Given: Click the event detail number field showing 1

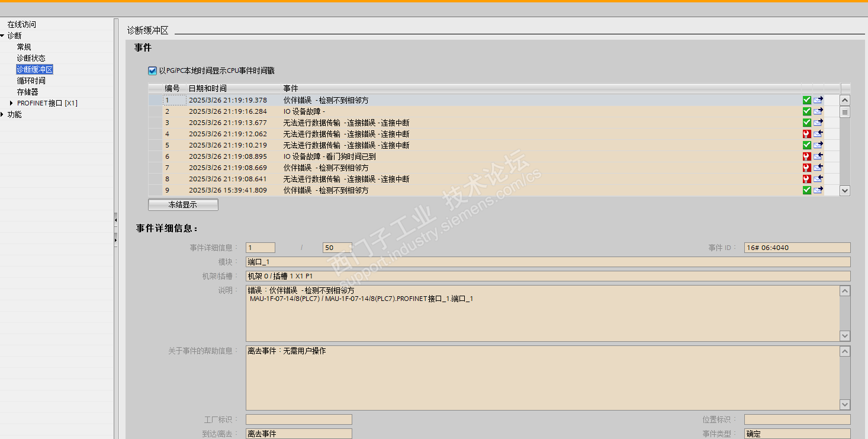Looking at the screenshot, I should (x=261, y=248).
